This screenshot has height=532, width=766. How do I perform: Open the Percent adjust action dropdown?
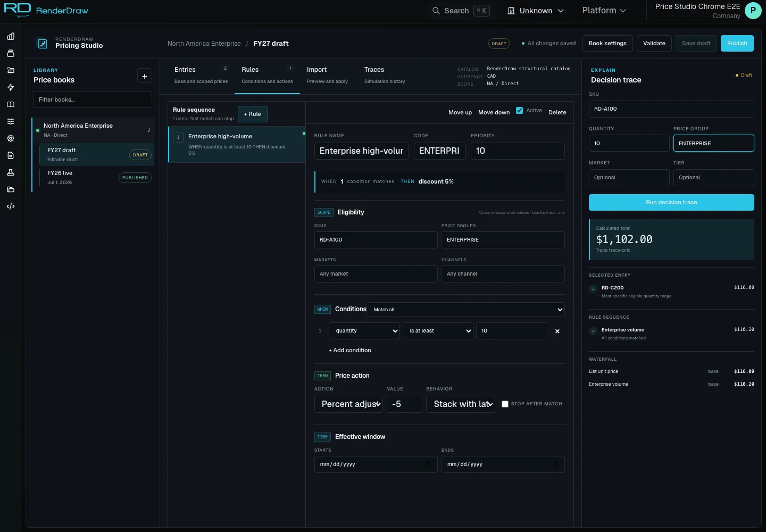tap(349, 404)
